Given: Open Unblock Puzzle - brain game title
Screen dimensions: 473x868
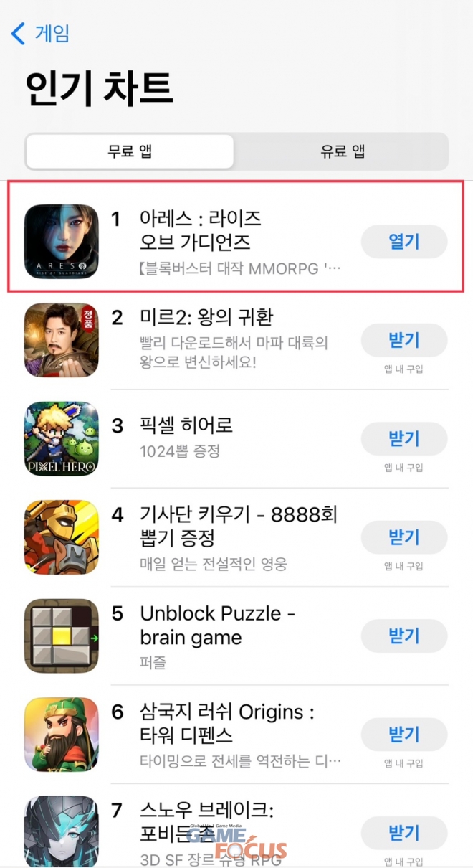Looking at the screenshot, I should tap(218, 626).
